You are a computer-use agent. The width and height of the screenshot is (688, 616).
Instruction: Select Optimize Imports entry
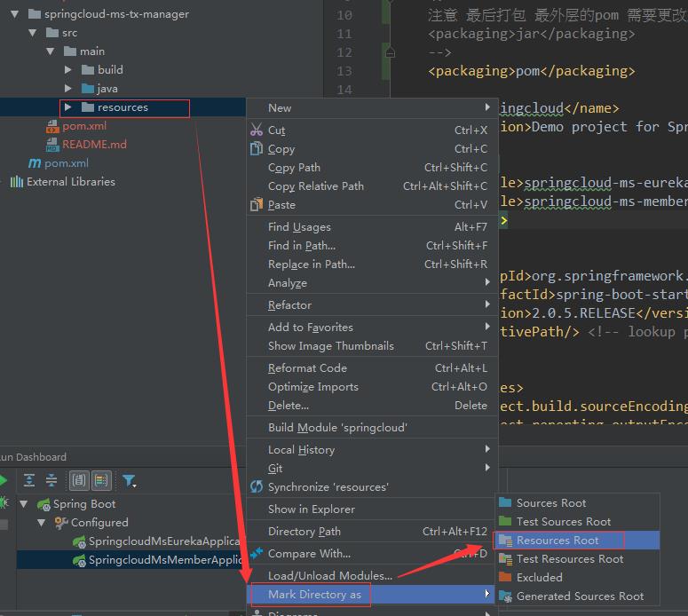[373, 386]
